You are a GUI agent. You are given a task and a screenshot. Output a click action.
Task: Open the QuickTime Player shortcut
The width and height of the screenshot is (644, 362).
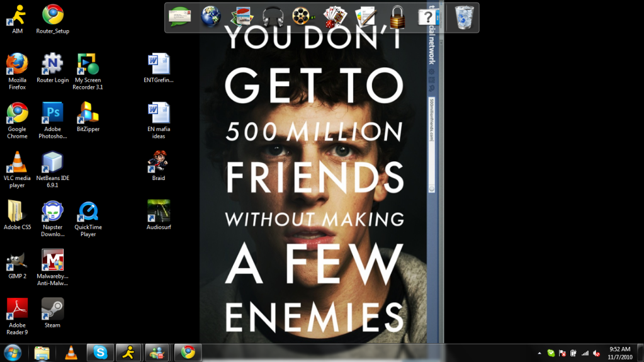pyautogui.click(x=88, y=212)
